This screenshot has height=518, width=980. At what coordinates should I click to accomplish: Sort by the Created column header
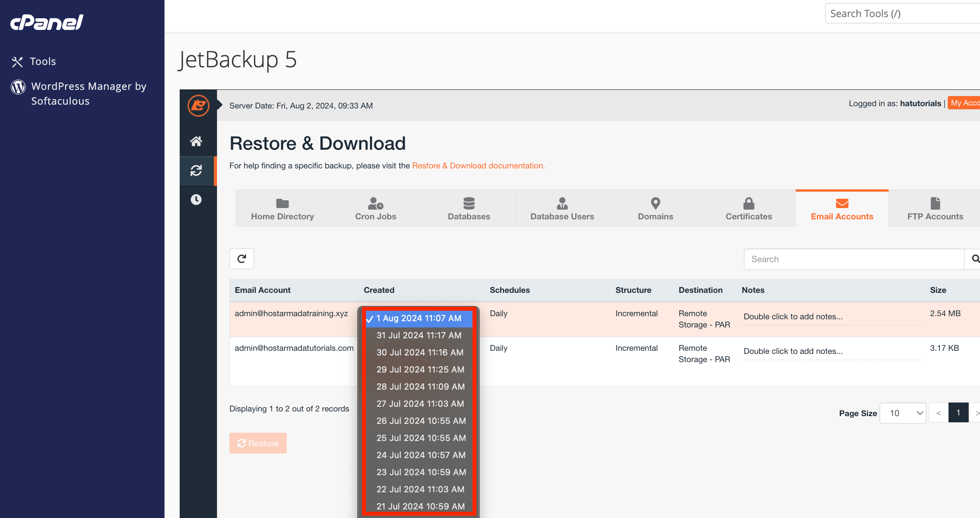click(379, 290)
